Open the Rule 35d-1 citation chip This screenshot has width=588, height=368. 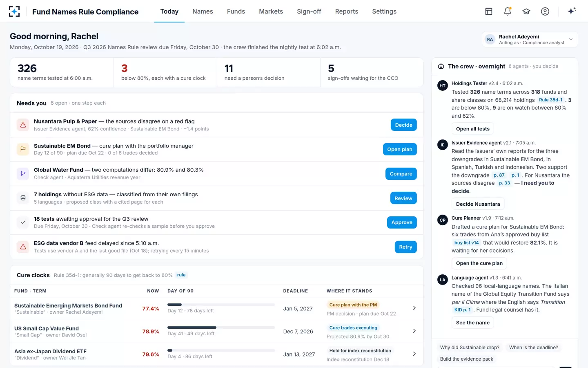[x=550, y=100]
